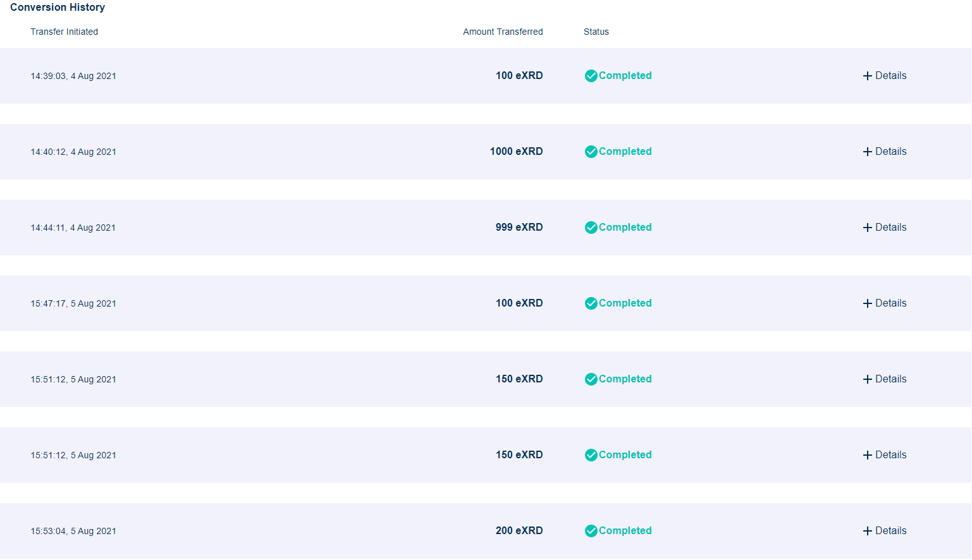Click the green checkmark icon in 14:39:03 row
This screenshot has height=560, width=972.
(x=591, y=76)
